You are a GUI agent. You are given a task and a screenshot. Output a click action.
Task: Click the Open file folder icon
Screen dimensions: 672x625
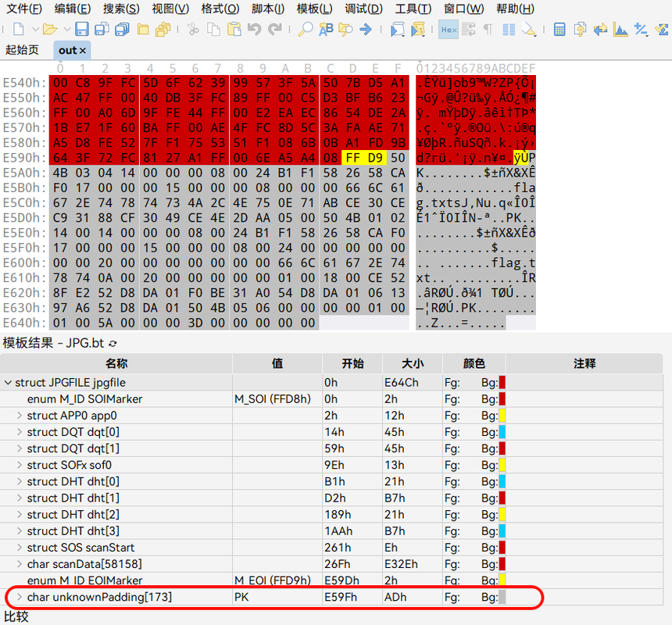(x=50, y=29)
